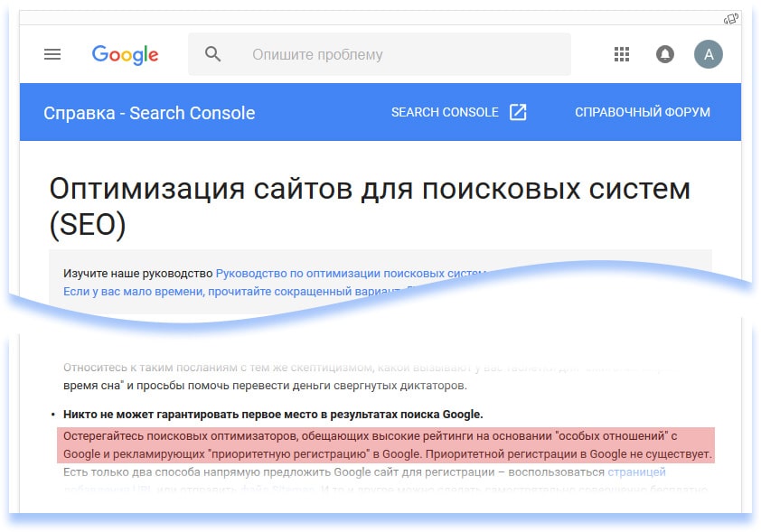
Task: Click the 'Изучите наше руководство' text
Action: pos(138,273)
